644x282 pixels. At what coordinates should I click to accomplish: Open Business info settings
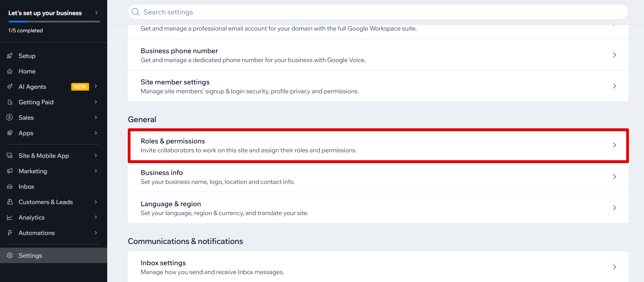[x=378, y=177]
